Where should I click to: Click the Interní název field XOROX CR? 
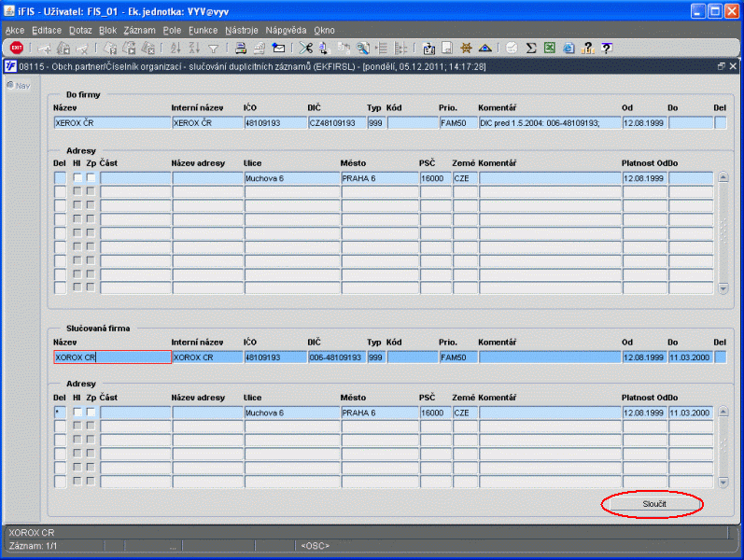(207, 357)
